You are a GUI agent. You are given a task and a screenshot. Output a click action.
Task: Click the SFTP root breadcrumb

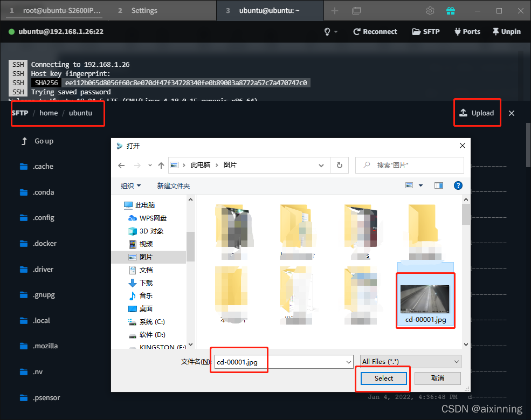coord(20,113)
